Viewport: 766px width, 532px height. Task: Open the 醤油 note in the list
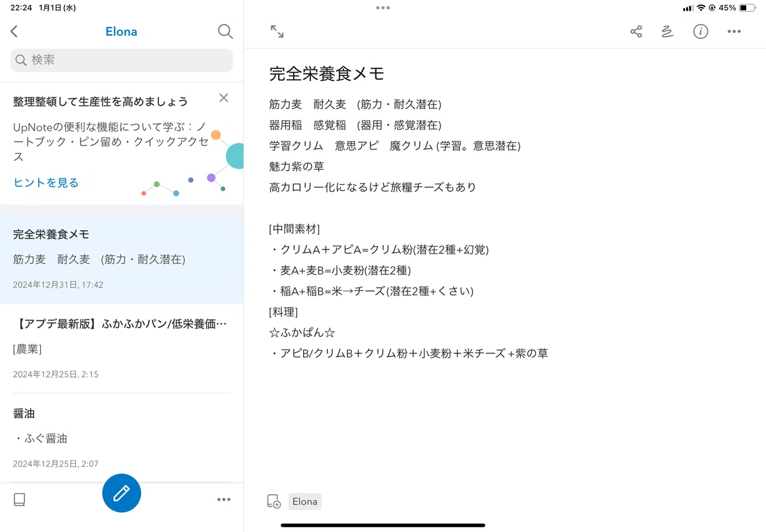click(x=121, y=438)
